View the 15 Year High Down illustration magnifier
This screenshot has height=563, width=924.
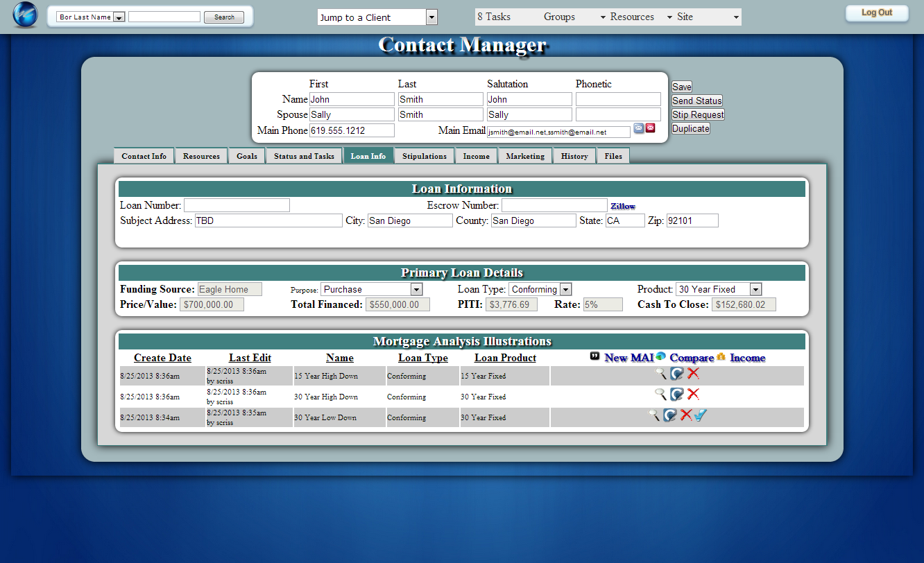(661, 374)
